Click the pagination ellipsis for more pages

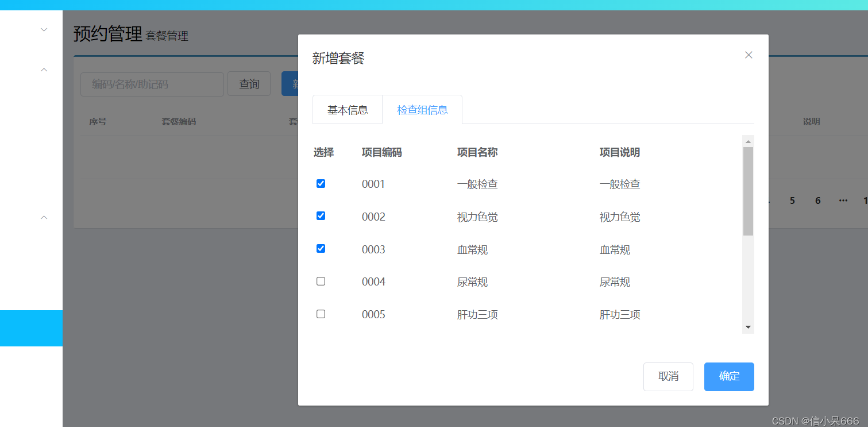tap(843, 200)
